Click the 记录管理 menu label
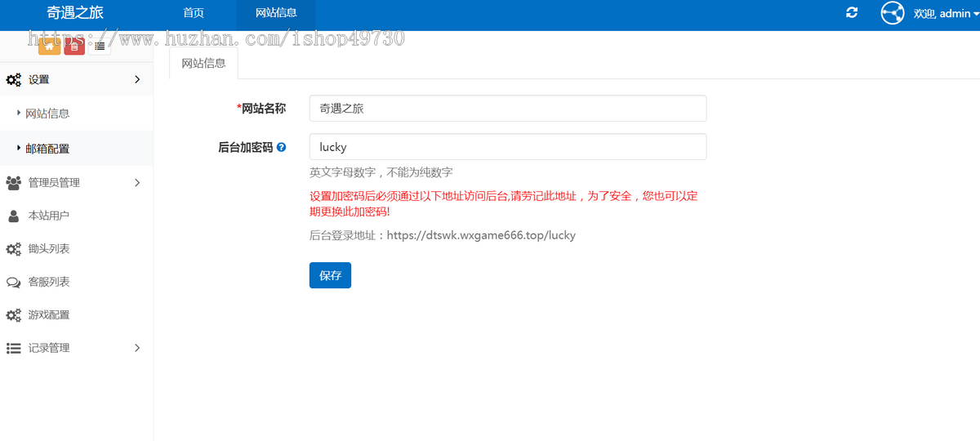 pos(49,348)
